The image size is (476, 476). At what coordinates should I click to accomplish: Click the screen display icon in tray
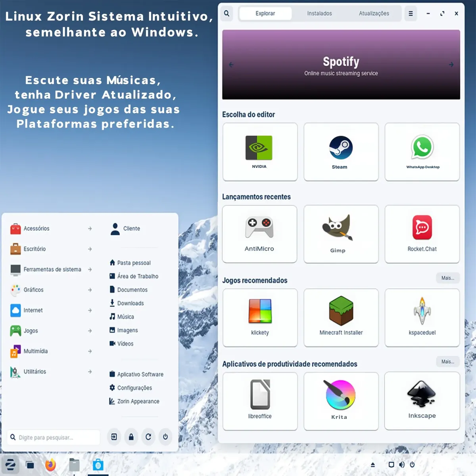pyautogui.click(x=392, y=464)
